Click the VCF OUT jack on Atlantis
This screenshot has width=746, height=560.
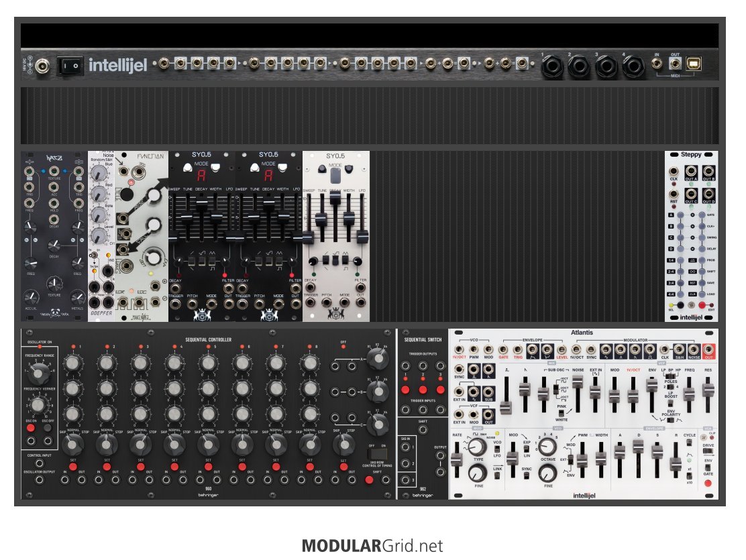click(488, 415)
